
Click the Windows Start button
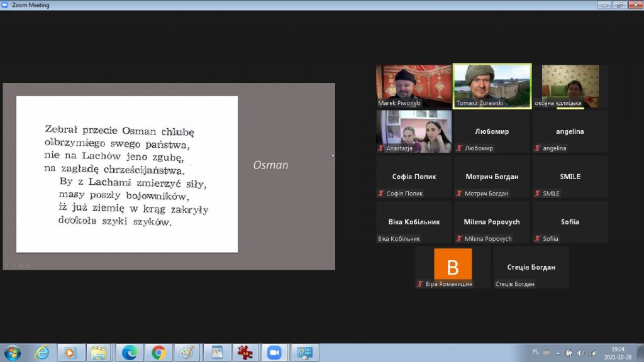pos(12,353)
